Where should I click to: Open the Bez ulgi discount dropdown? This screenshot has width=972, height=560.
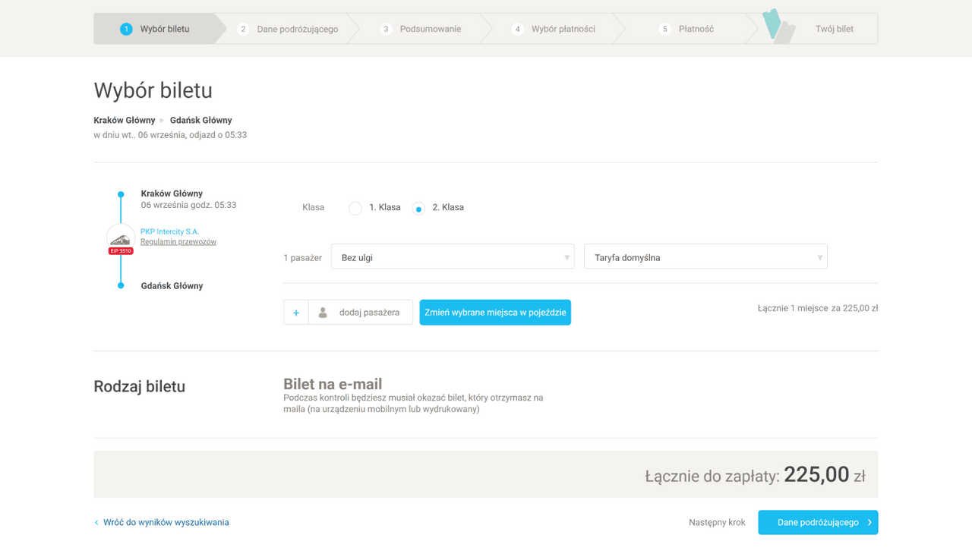click(453, 256)
